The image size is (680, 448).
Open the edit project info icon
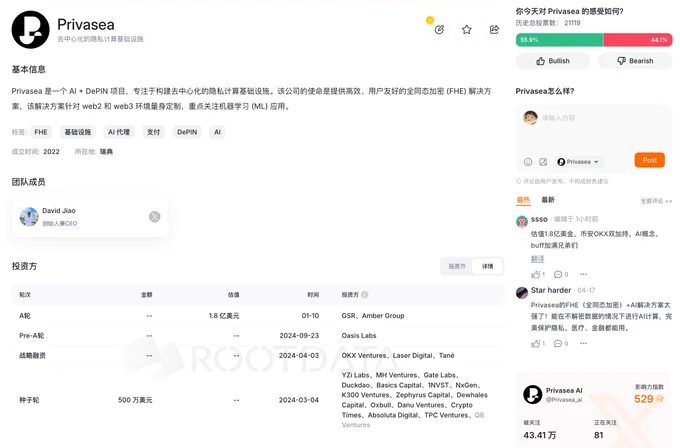pos(439,29)
